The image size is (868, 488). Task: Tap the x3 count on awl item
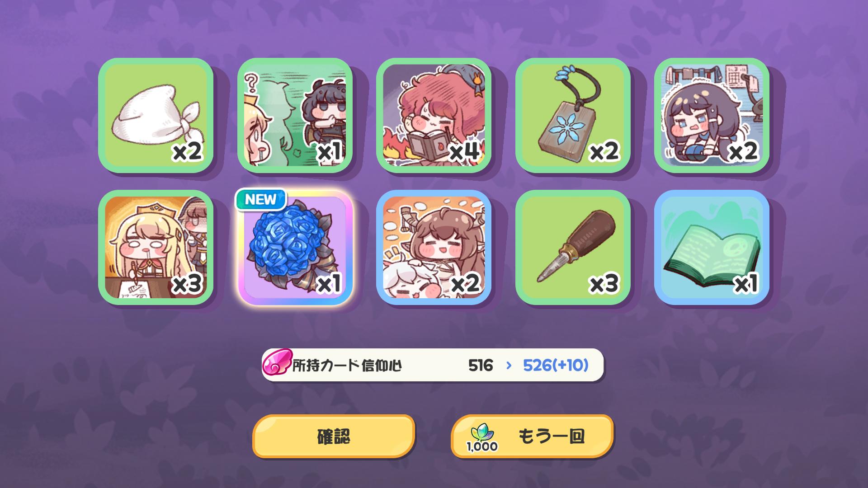coord(604,284)
